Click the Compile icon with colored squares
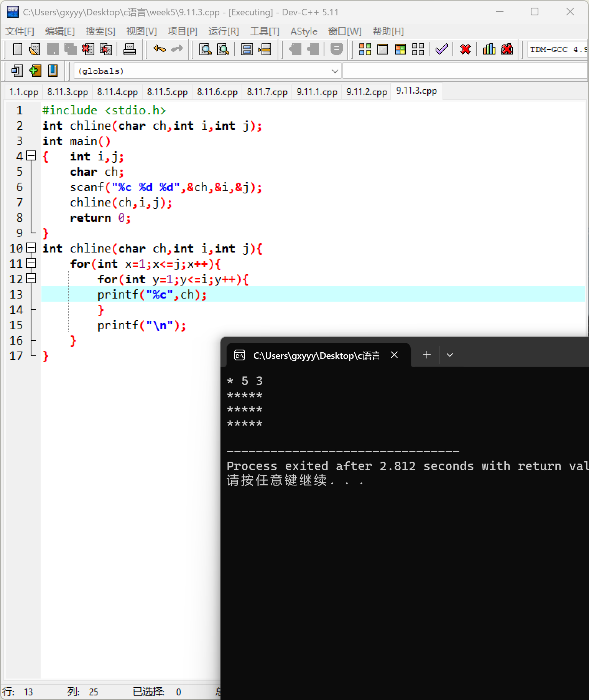This screenshot has height=700, width=589. [x=365, y=49]
